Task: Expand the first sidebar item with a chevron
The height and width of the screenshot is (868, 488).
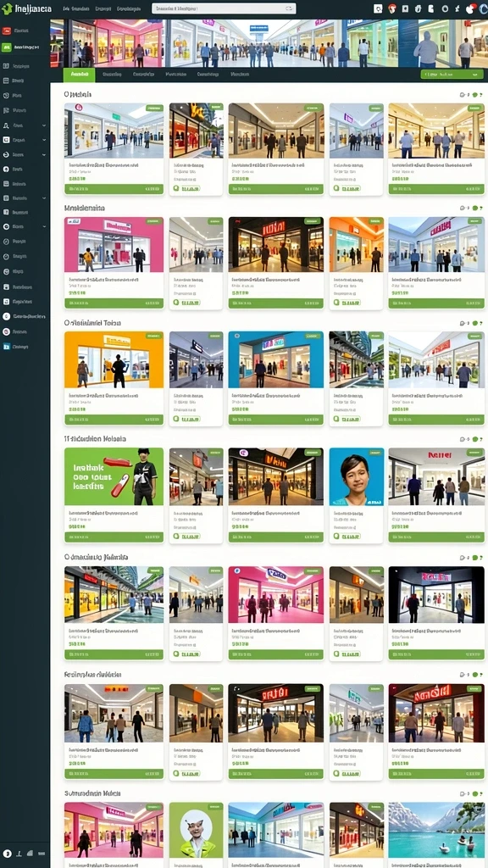Action: pyautogui.click(x=44, y=125)
